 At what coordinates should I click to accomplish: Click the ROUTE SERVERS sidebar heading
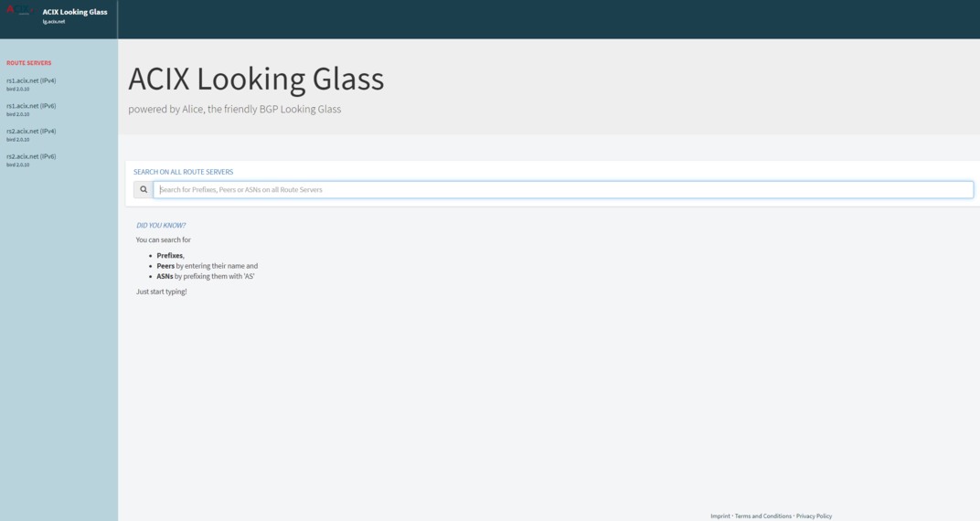coord(28,63)
